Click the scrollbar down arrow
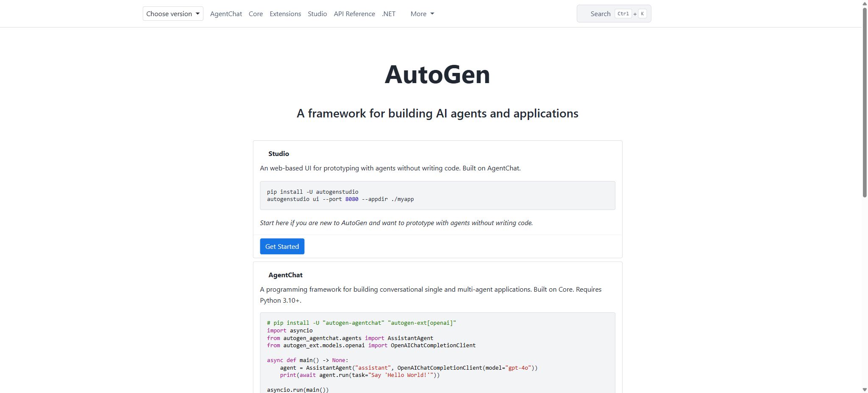This screenshot has width=868, height=393. [x=865, y=390]
